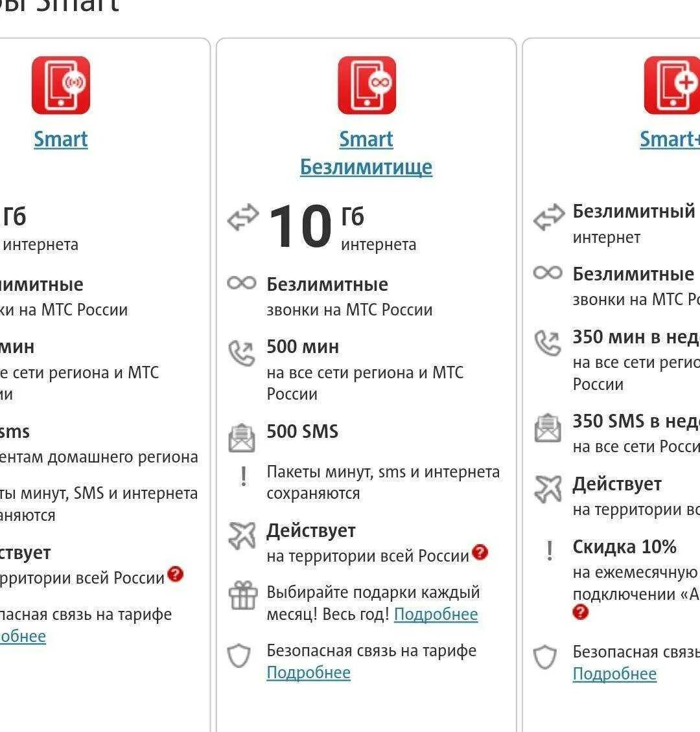
Task: Click the airplane icon next to Smart Безлимитище "Действует"
Action: pos(242,535)
